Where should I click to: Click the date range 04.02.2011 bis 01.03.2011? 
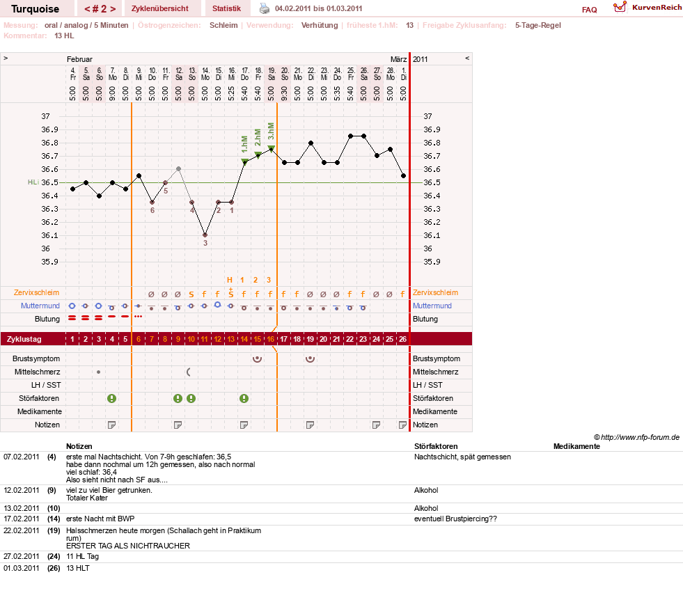[x=318, y=8]
